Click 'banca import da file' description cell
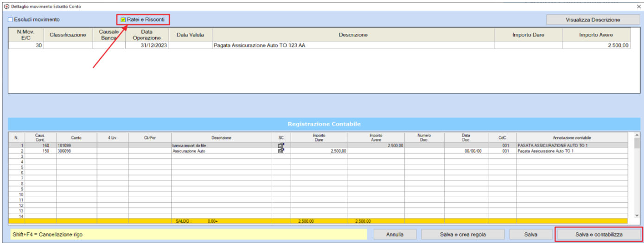Screen dimensions: 644x243 click(222, 145)
